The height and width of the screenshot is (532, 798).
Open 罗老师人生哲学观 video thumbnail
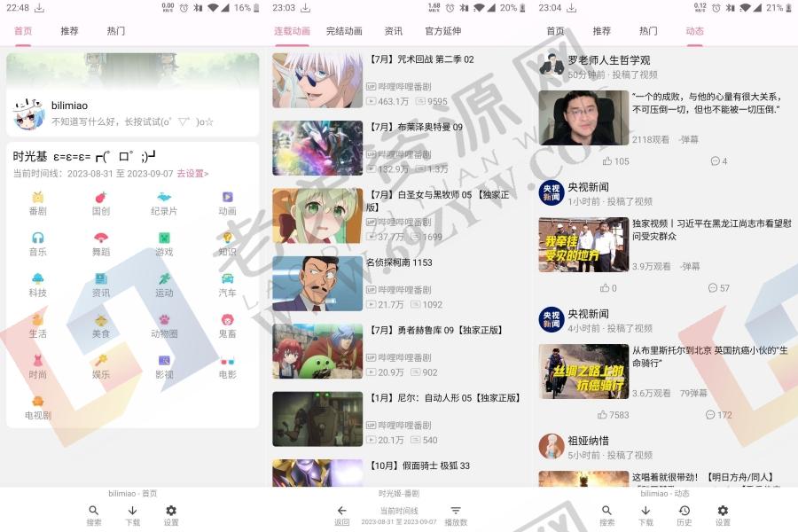click(x=583, y=118)
